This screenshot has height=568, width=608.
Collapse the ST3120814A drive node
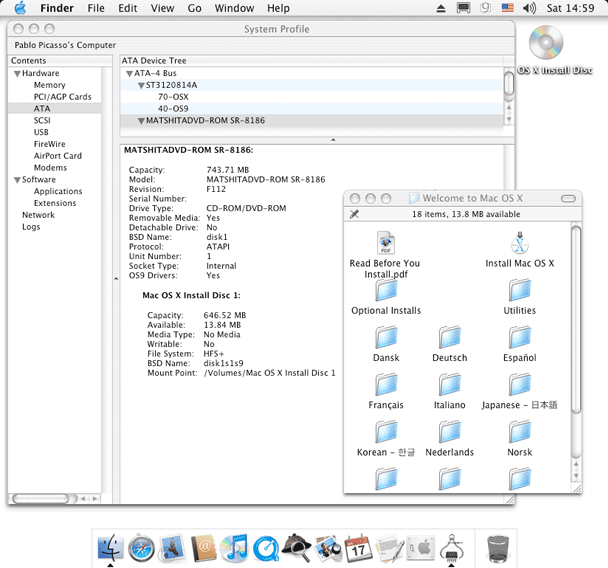(141, 86)
